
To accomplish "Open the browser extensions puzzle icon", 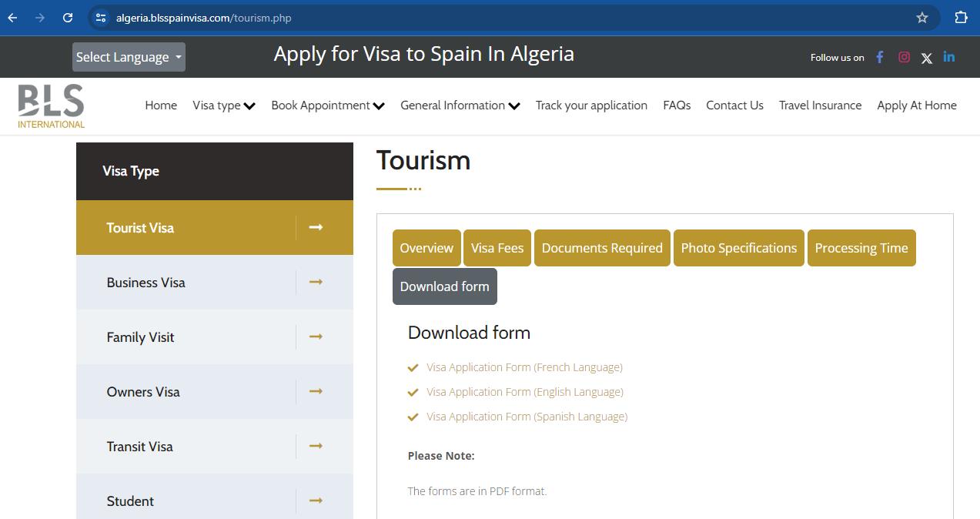I will (961, 18).
